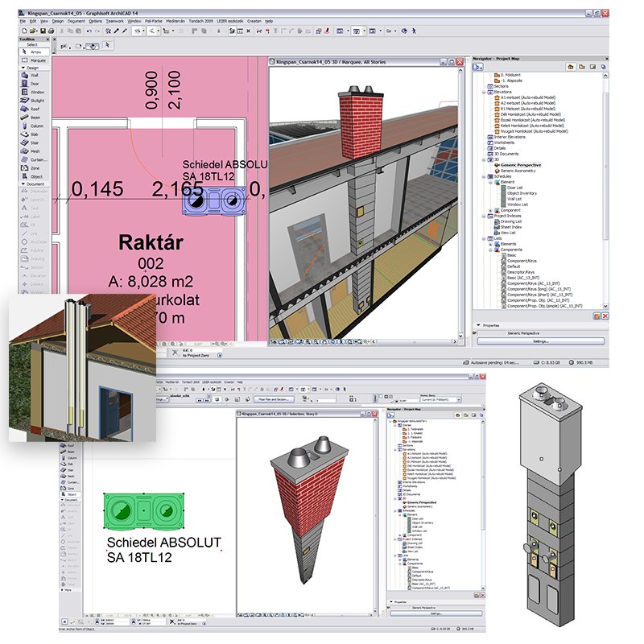Select Generic Axonometry in upper Navigator
Image resolution: width=644 pixels, height=644 pixels.
(518, 171)
